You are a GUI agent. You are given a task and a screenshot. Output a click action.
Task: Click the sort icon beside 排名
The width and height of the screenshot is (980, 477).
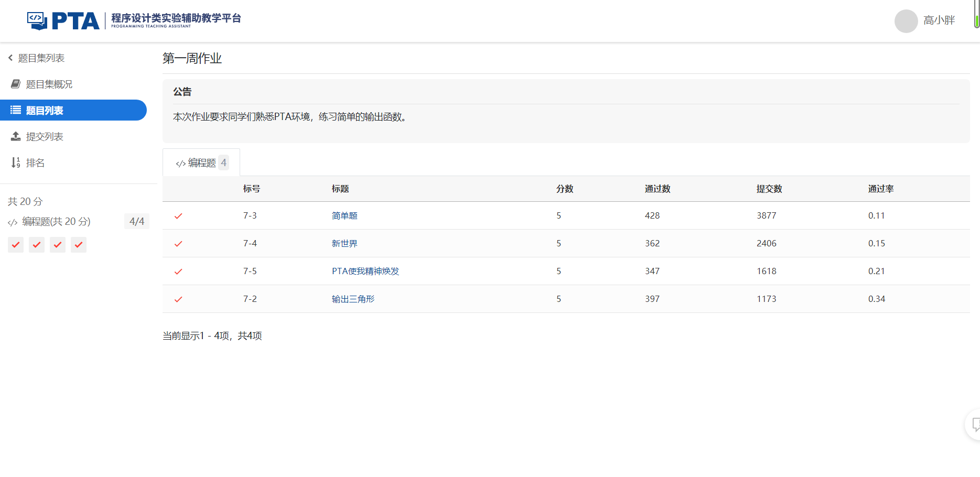click(x=16, y=162)
